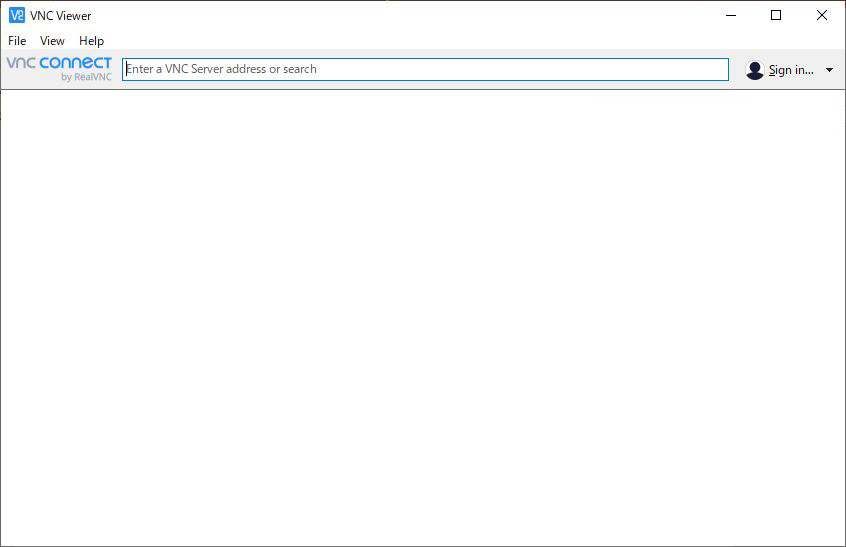The image size is (846, 547).
Task: Click the 'Sign in...' label
Action: pos(790,70)
